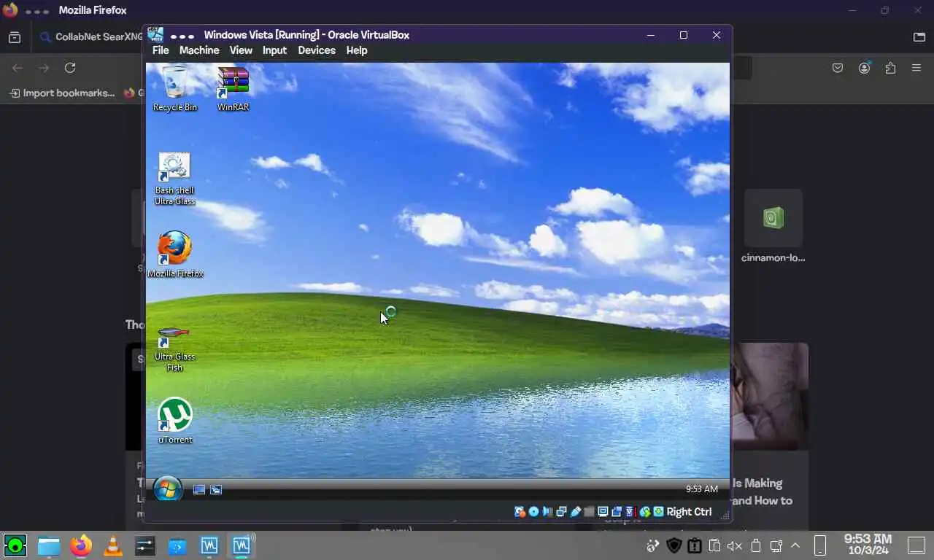Click Show Desktop quick launch icon in Vista

click(x=198, y=489)
